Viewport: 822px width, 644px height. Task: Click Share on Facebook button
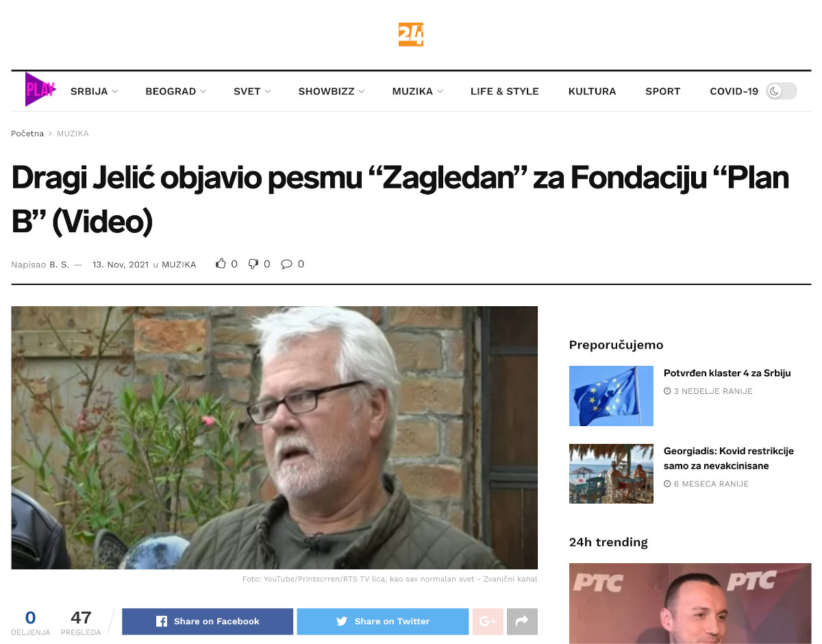[208, 621]
